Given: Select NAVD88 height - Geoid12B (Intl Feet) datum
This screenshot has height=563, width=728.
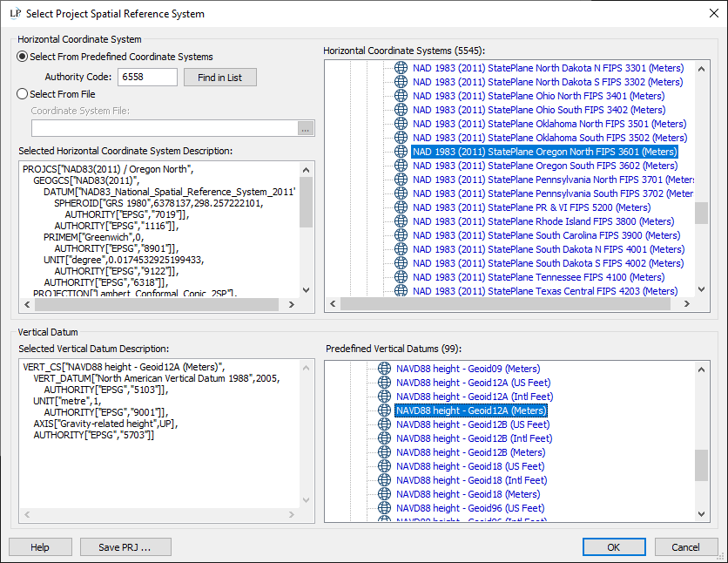Looking at the screenshot, I should (x=474, y=438).
